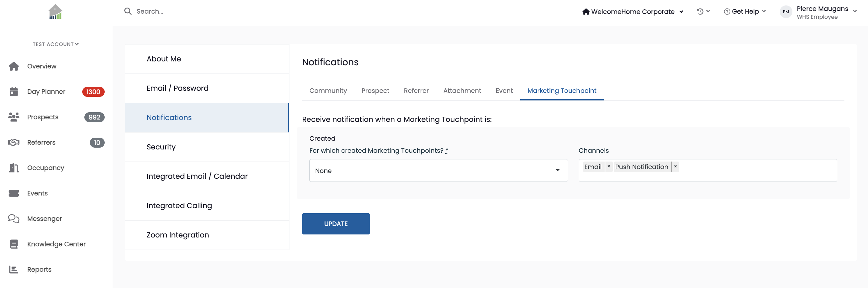Image resolution: width=868 pixels, height=288 pixels.
Task: Open Integrated Email / Calendar settings
Action: coord(207,176)
